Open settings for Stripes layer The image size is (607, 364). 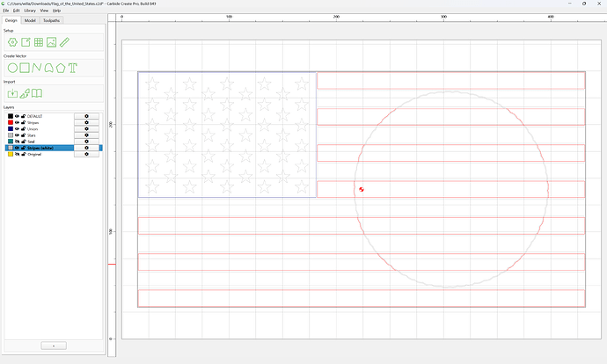tap(86, 122)
